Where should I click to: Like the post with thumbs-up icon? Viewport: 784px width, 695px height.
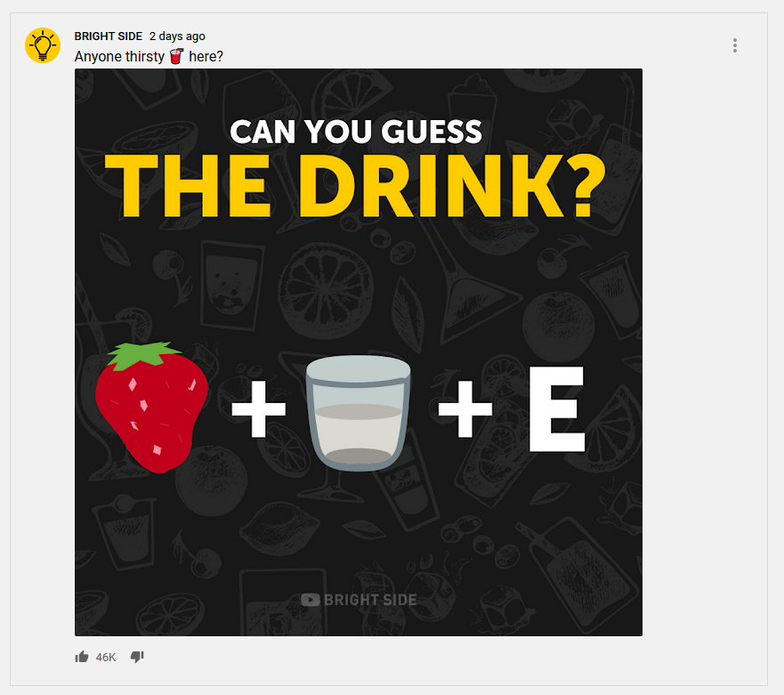pyautogui.click(x=82, y=657)
